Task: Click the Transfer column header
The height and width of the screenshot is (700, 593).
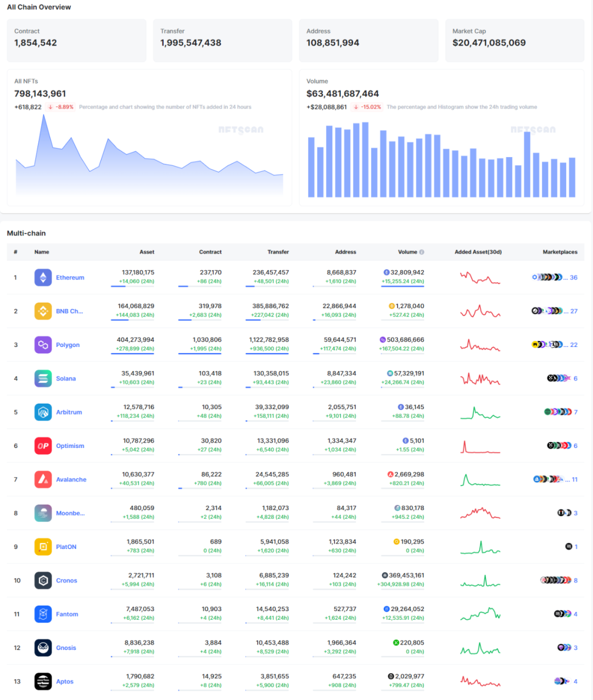Action: click(x=278, y=252)
